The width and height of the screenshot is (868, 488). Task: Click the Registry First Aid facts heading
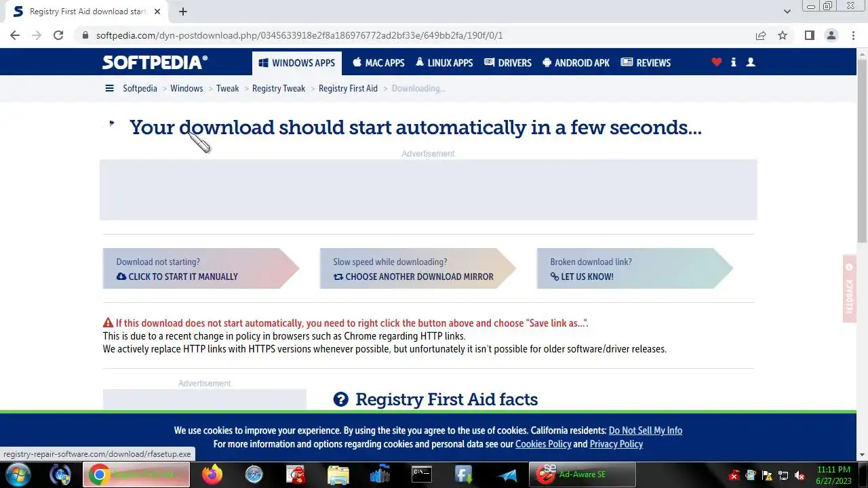[x=446, y=399]
